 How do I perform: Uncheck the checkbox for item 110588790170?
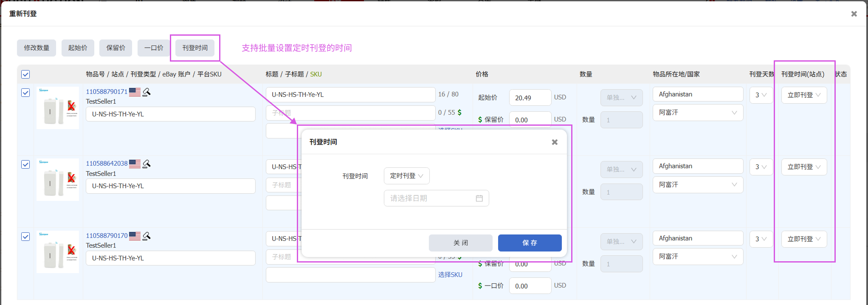point(25,237)
